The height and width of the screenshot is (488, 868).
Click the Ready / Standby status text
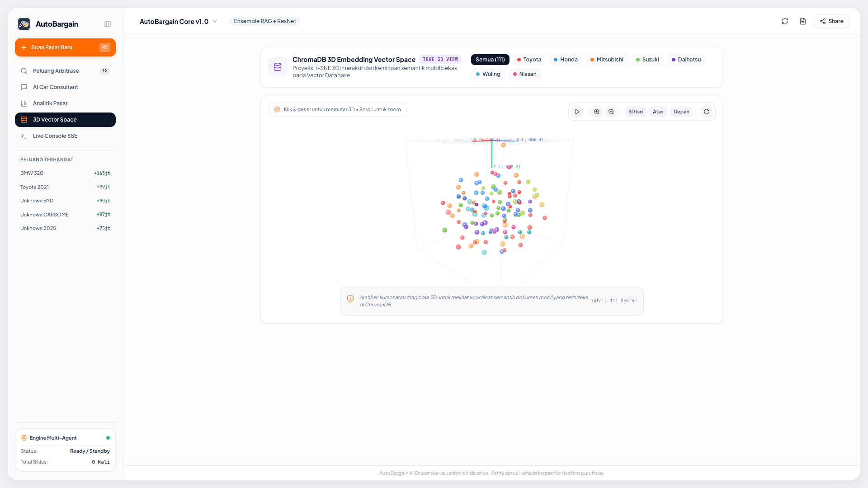tap(90, 451)
